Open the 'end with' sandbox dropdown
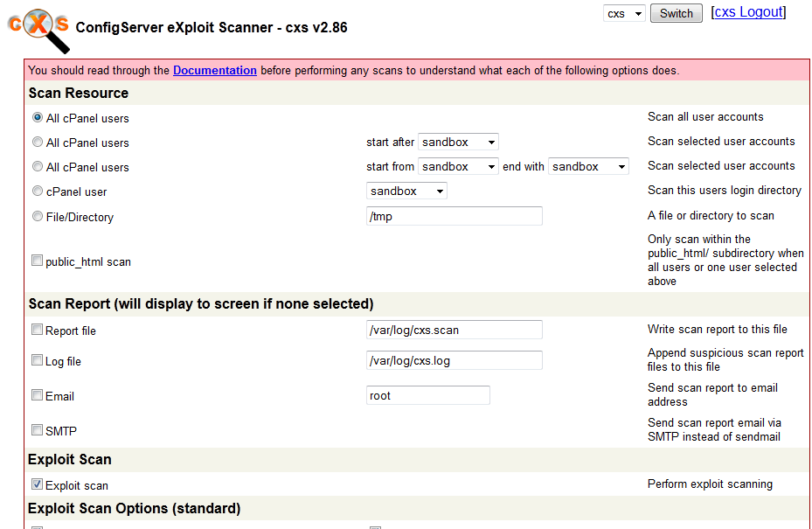The height and width of the screenshot is (529, 812). (x=588, y=166)
